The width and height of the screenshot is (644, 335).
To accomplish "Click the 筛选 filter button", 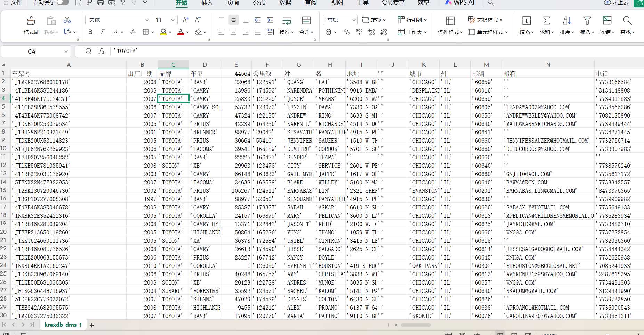I will [587, 25].
